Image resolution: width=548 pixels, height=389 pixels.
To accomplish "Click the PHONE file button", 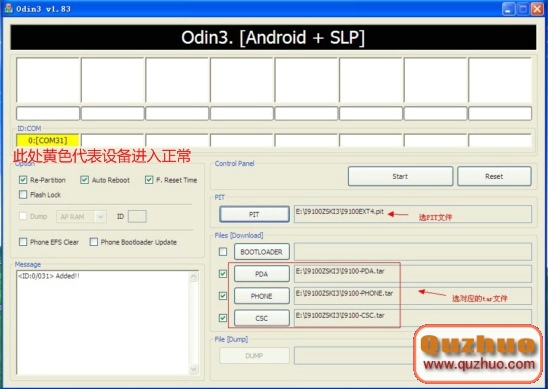I will coord(262,296).
